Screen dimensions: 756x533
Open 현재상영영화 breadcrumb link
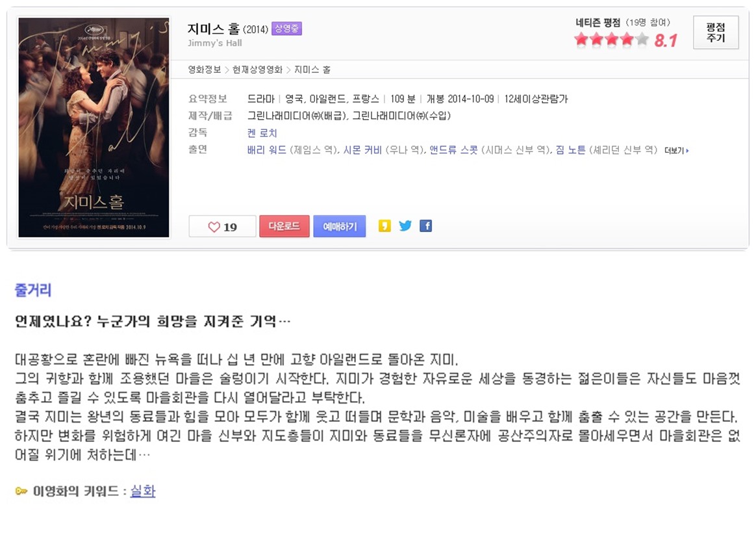click(257, 70)
